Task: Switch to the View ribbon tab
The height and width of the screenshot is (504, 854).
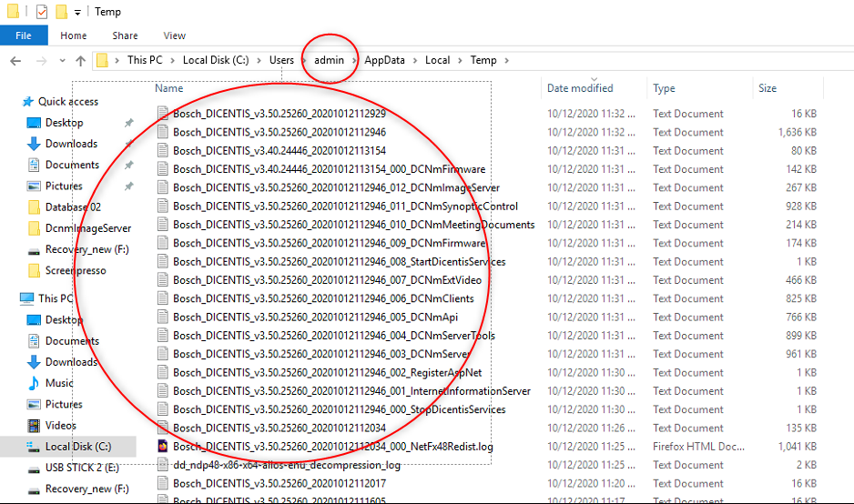Action: [174, 35]
